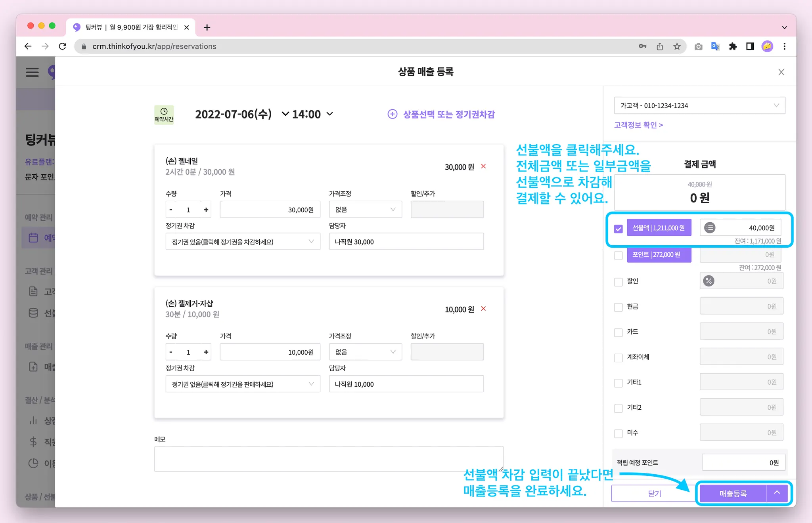Screen dimensions: 812x523
Task: Click the browser bookmark star icon
Action: [677, 46]
